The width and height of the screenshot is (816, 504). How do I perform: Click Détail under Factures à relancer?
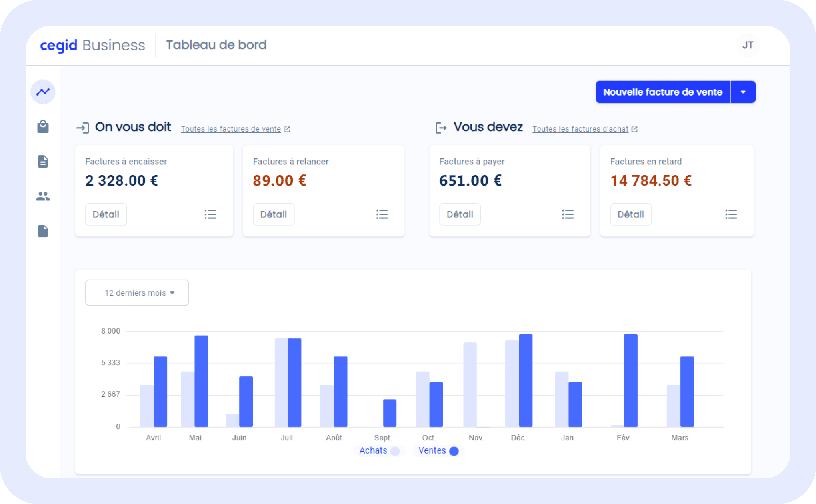(273, 214)
